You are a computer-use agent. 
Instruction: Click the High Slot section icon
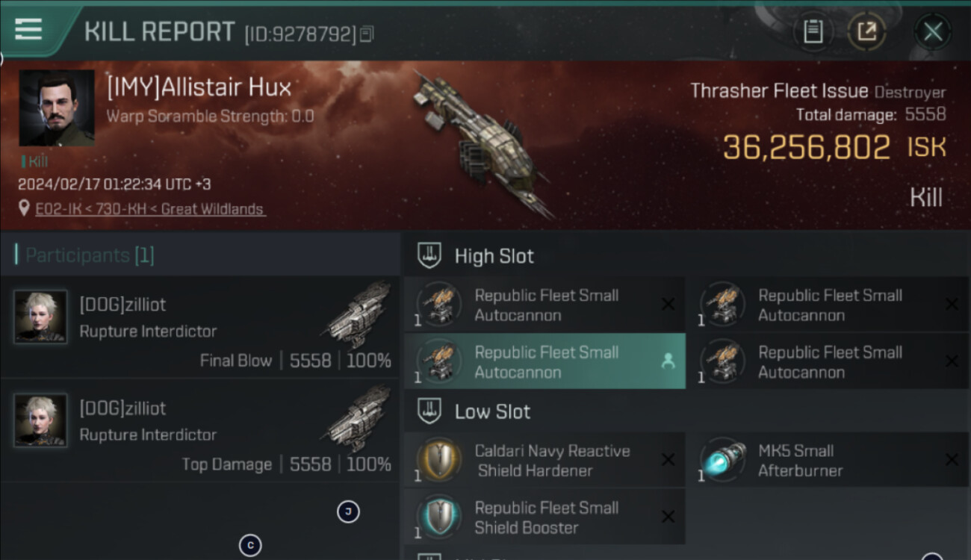(428, 256)
